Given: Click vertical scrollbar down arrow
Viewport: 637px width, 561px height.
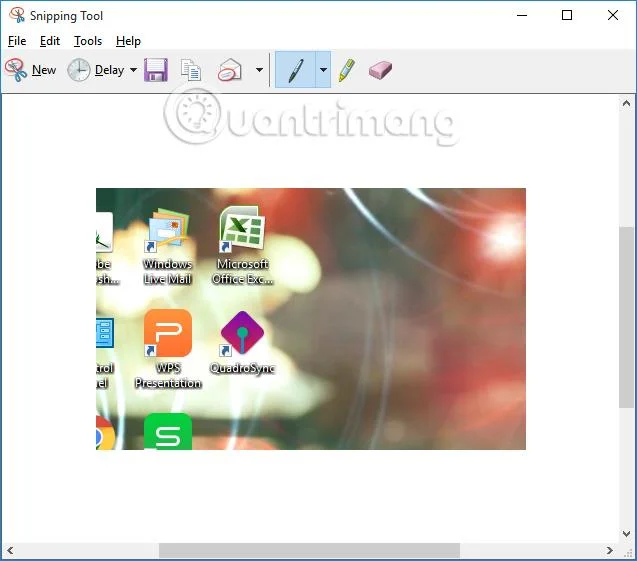Looking at the screenshot, I should (626, 533).
